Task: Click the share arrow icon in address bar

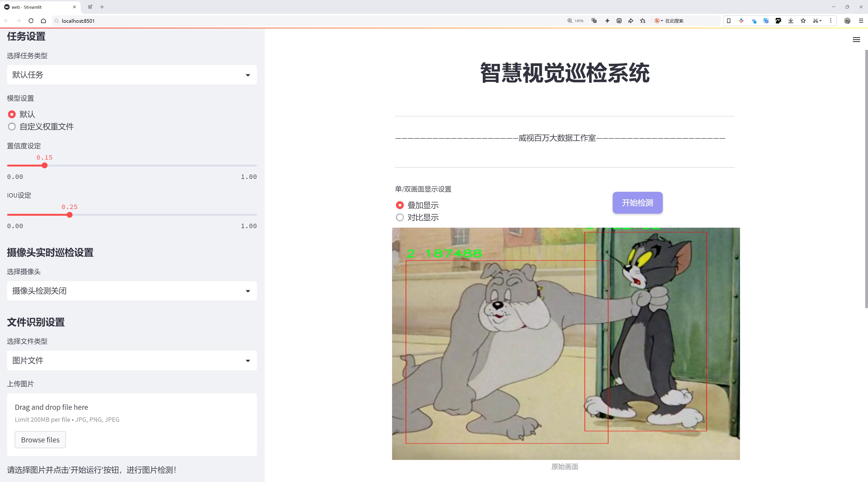Action: pos(630,21)
